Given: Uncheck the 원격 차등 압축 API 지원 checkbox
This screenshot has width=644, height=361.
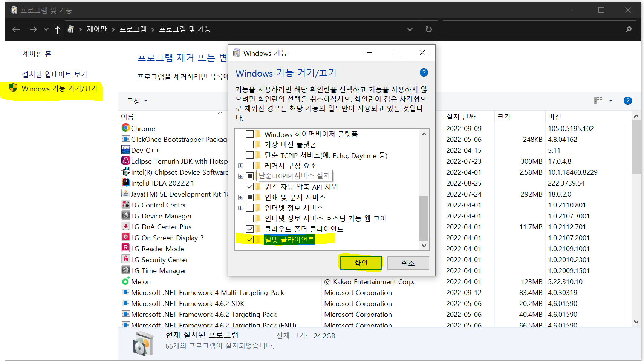Looking at the screenshot, I should tap(249, 187).
